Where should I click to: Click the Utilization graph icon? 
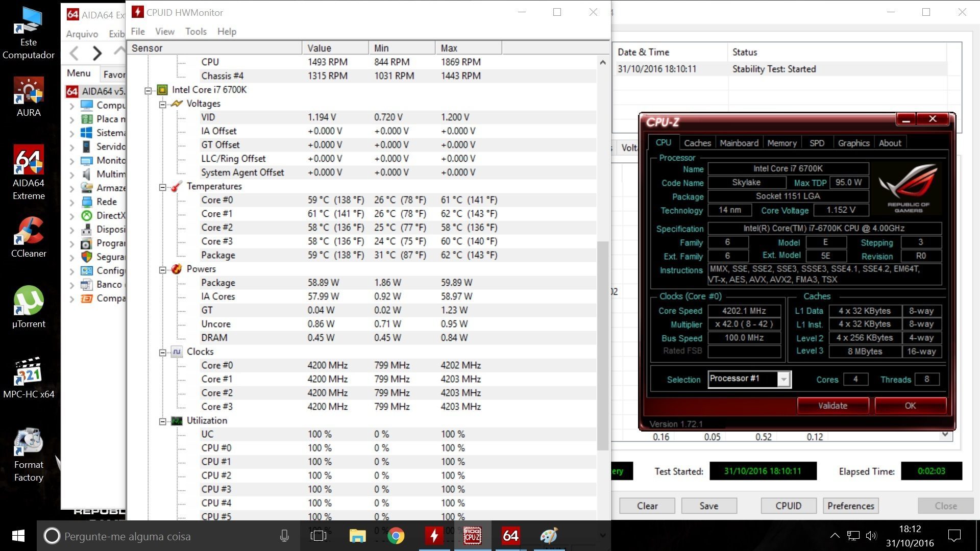click(177, 420)
